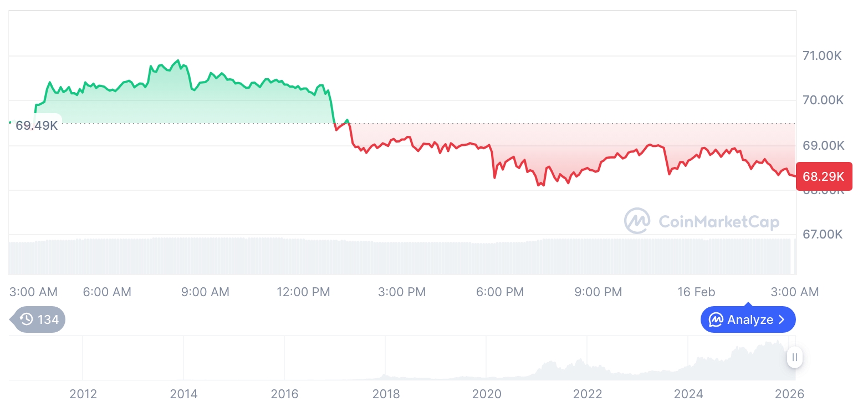The width and height of the screenshot is (868, 406).
Task: Click the 16 Feb date marker
Action: [696, 292]
